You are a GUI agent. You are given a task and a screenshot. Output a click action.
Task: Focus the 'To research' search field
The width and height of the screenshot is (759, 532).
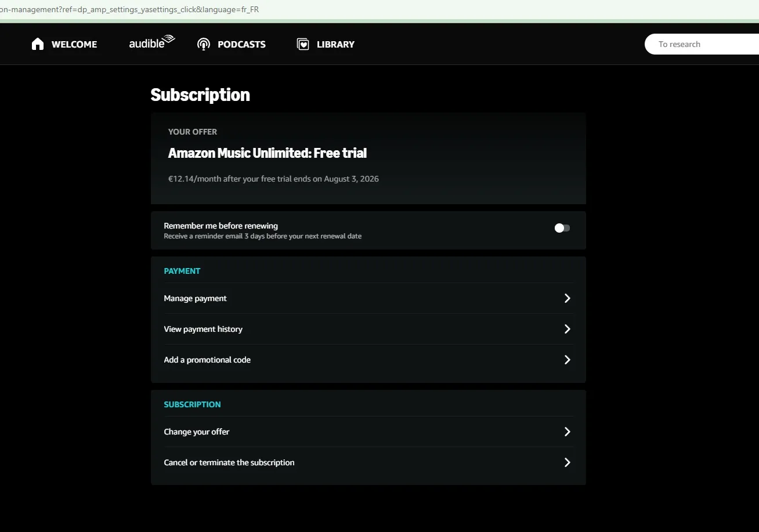click(x=702, y=44)
